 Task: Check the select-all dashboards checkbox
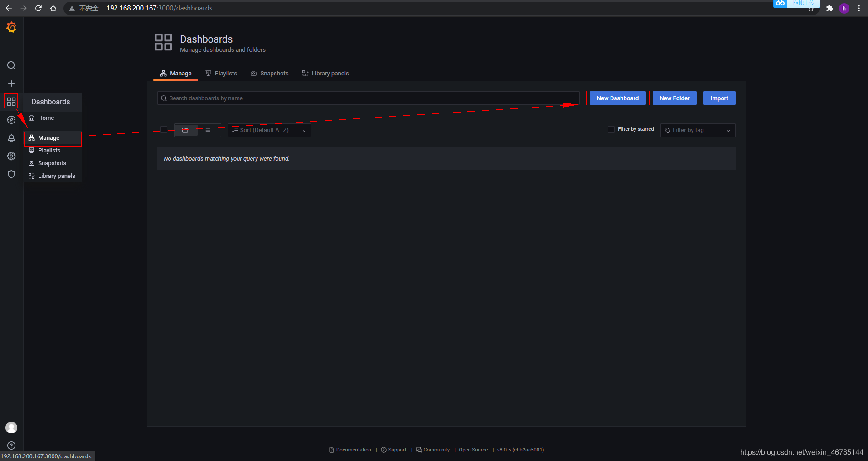pyautogui.click(x=164, y=129)
